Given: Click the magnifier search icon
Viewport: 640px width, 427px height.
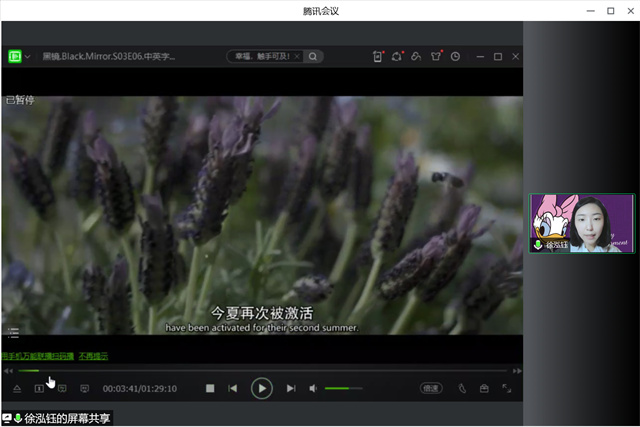Looking at the screenshot, I should pyautogui.click(x=314, y=57).
